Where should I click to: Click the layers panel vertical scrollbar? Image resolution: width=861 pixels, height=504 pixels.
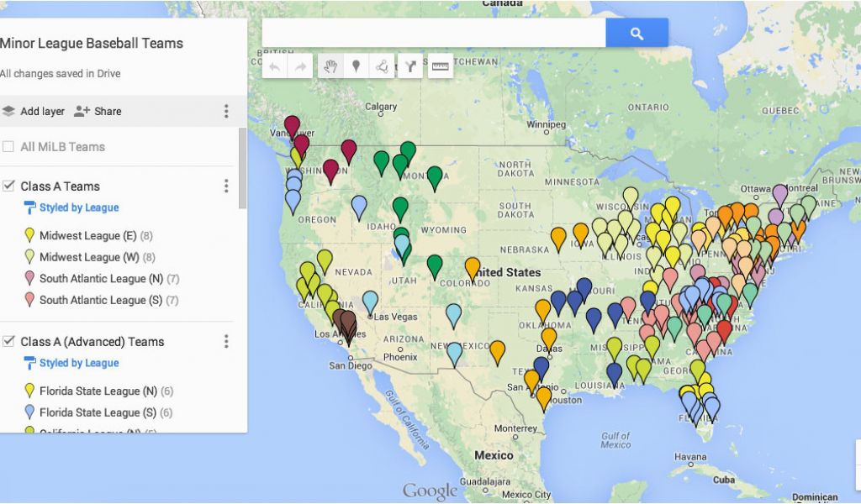(242, 168)
